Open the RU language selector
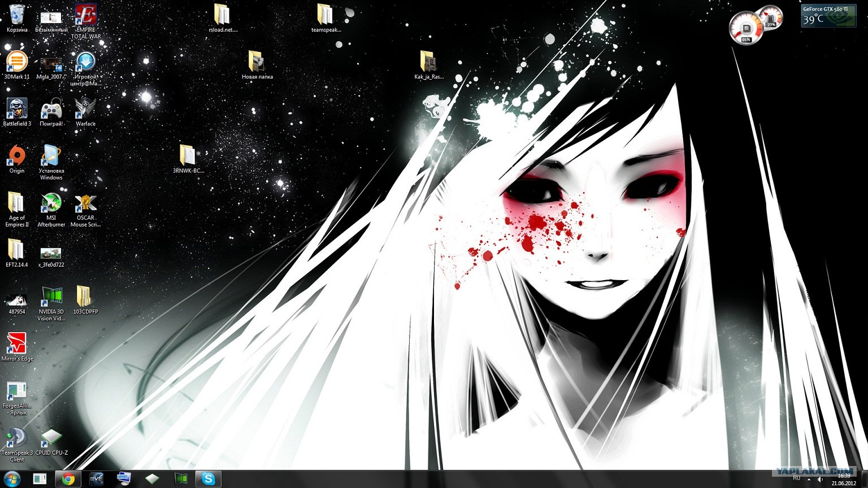868x488 pixels. [x=796, y=478]
